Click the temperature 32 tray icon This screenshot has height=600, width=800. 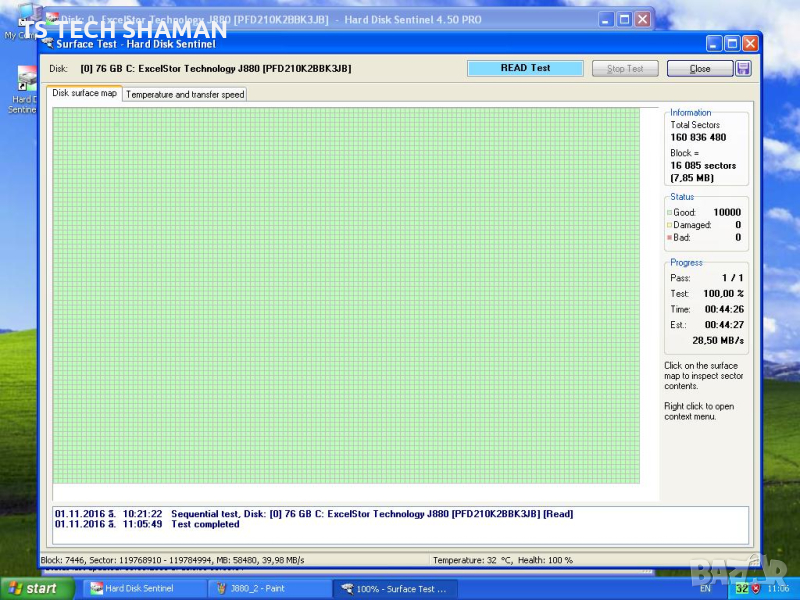[742, 589]
